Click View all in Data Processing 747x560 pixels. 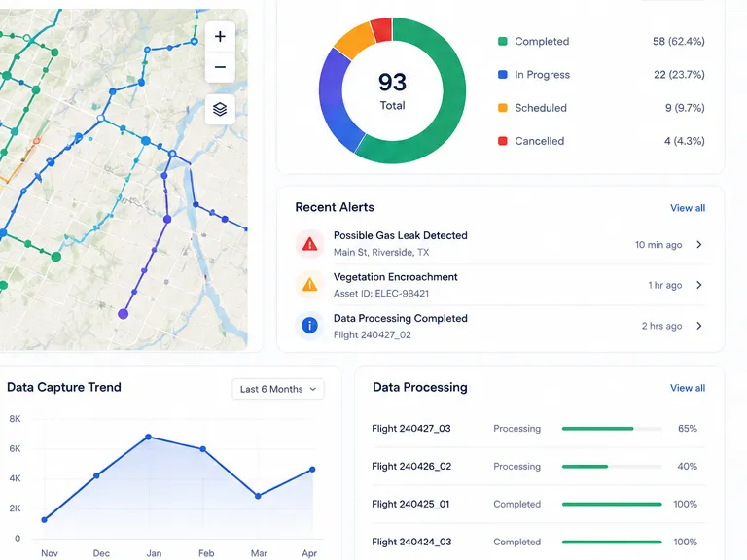688,388
